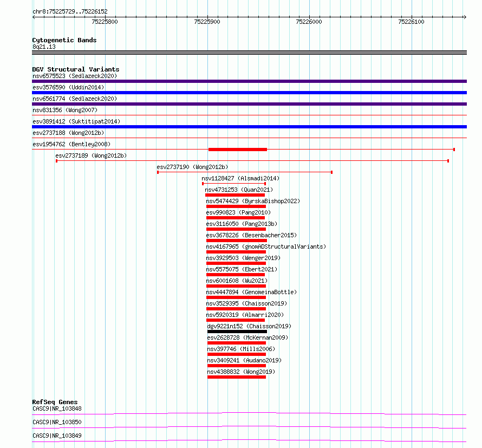Click the blue bar under esv3891412
Viewport: 482px width, 448px height.
click(x=249, y=127)
